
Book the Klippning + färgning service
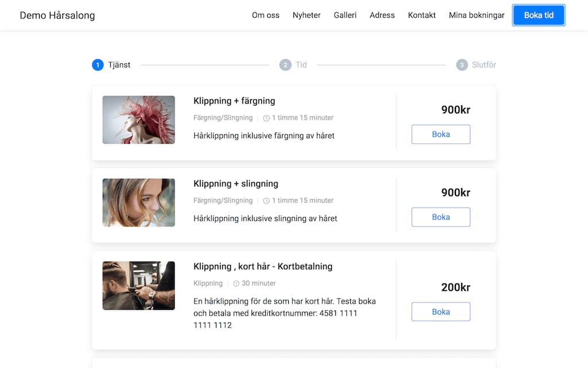click(x=440, y=135)
